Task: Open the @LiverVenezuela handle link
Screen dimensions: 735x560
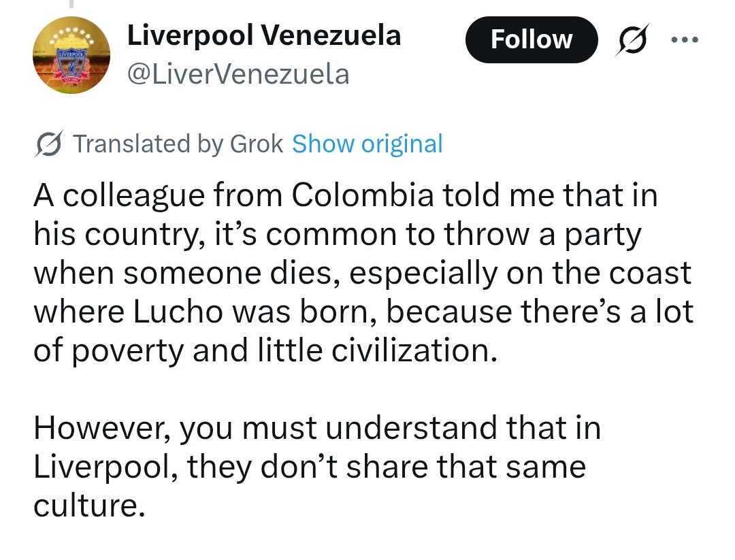Action: pyautogui.click(x=238, y=73)
